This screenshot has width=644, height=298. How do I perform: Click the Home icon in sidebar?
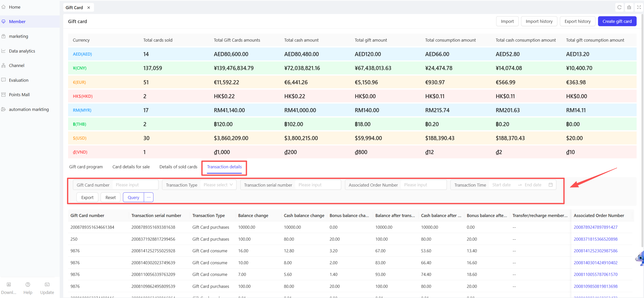pos(4,7)
